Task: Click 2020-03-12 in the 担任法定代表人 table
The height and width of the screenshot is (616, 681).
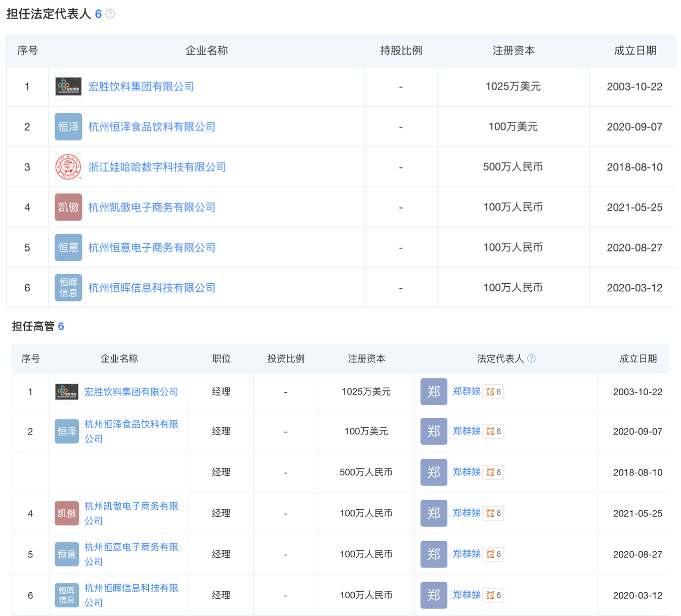Action: pos(634,288)
